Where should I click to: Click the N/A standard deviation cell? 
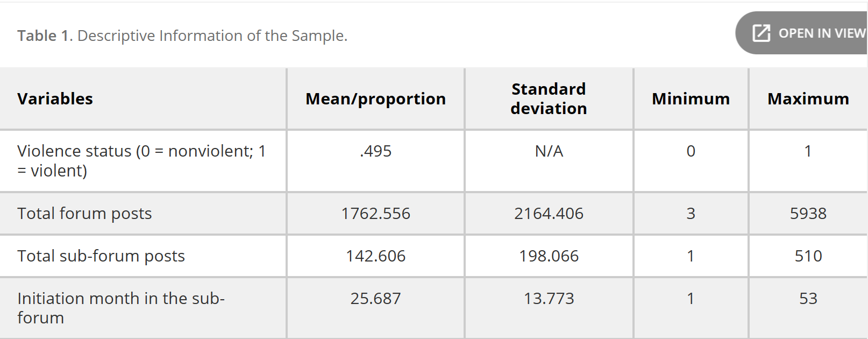click(x=549, y=151)
